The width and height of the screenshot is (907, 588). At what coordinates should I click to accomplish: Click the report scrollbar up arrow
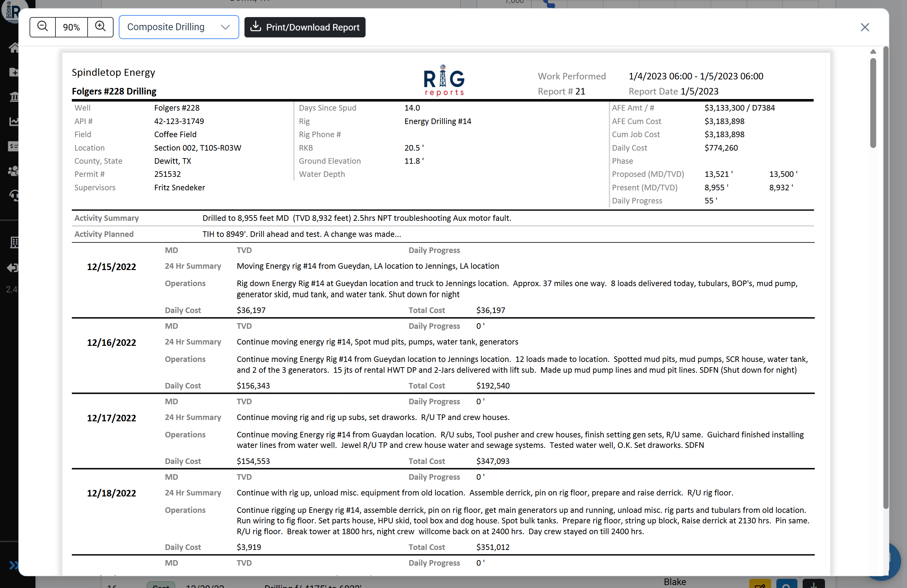[x=873, y=52]
